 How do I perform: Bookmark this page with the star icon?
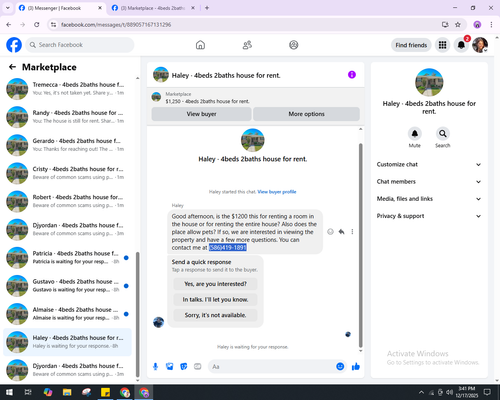pyautogui.click(x=458, y=25)
